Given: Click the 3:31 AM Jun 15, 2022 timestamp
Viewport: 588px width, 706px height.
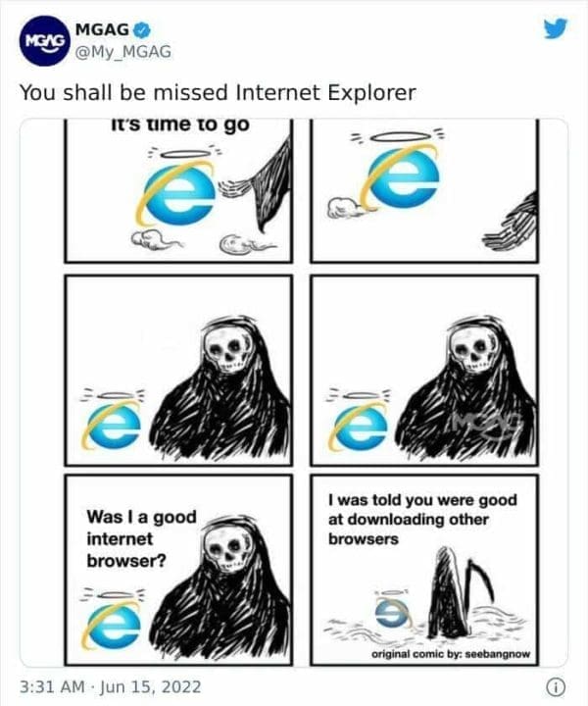Looking at the screenshot, I should point(110,686).
